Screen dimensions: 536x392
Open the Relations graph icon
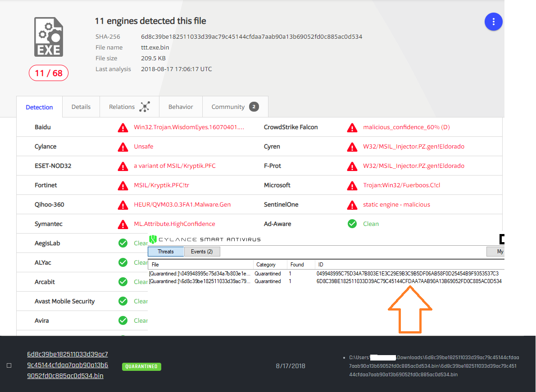tap(145, 107)
